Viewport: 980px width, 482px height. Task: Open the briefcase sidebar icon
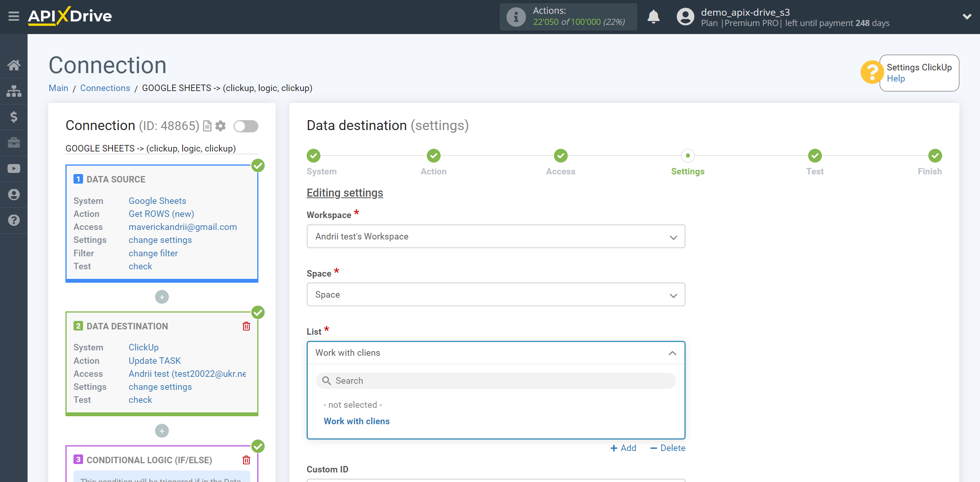coord(14,143)
